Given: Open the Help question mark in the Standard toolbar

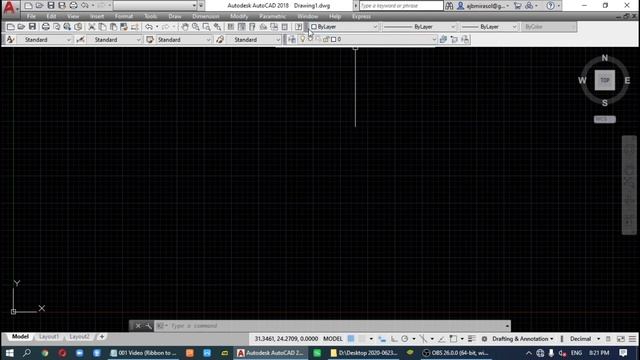Looking at the screenshot, I should [298, 27].
